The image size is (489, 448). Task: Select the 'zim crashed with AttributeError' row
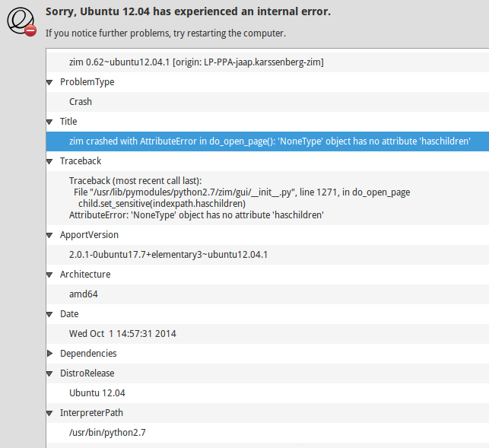pos(268,141)
